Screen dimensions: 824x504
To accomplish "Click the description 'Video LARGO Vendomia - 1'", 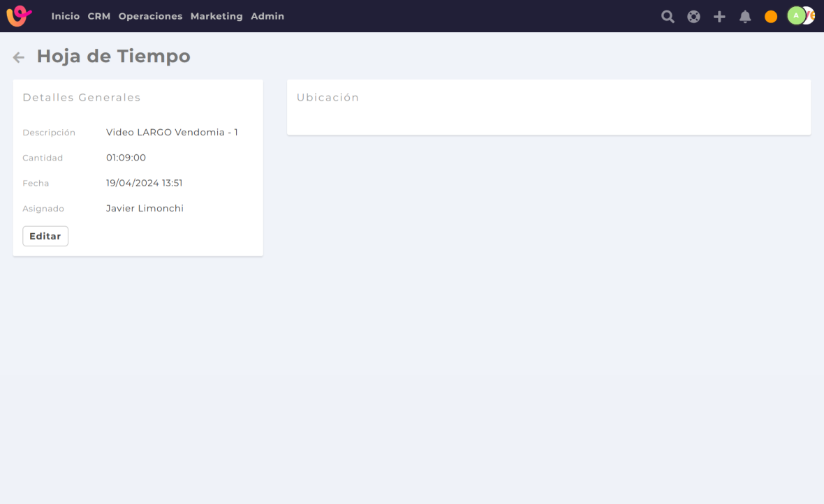I will click(x=172, y=132).
